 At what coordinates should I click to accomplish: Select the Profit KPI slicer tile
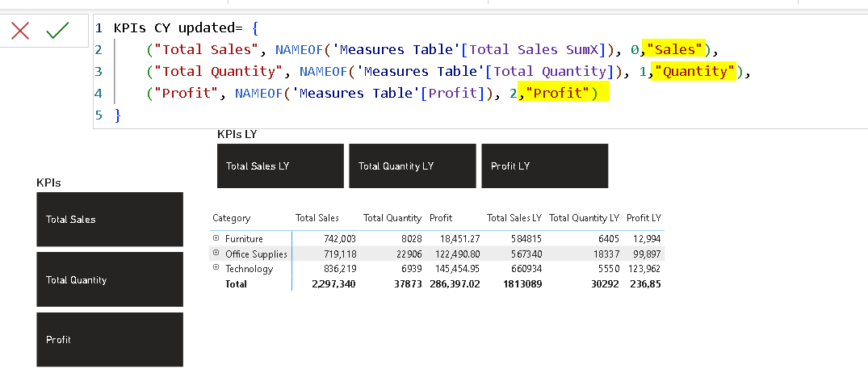(x=110, y=339)
